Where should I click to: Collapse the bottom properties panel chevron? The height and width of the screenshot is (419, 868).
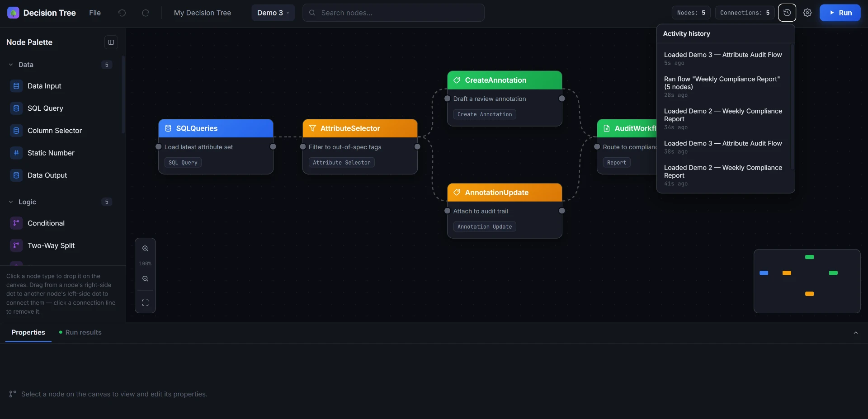click(x=855, y=333)
